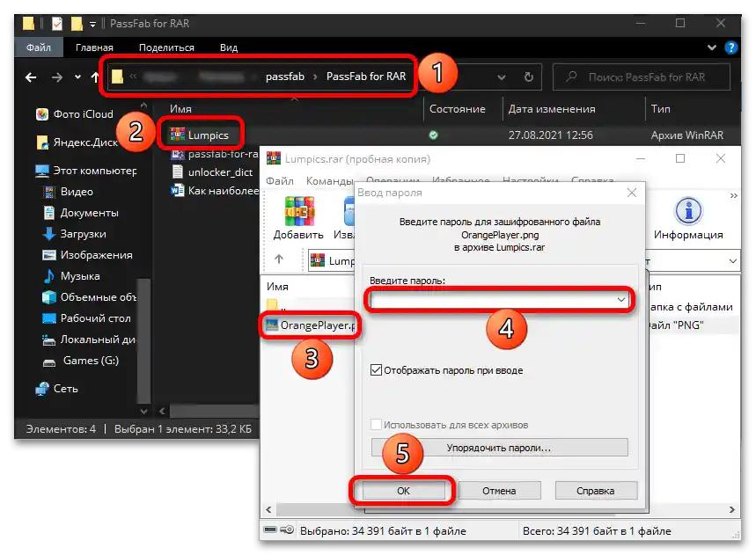Click the forward arrow in Explorer

pos(57,77)
